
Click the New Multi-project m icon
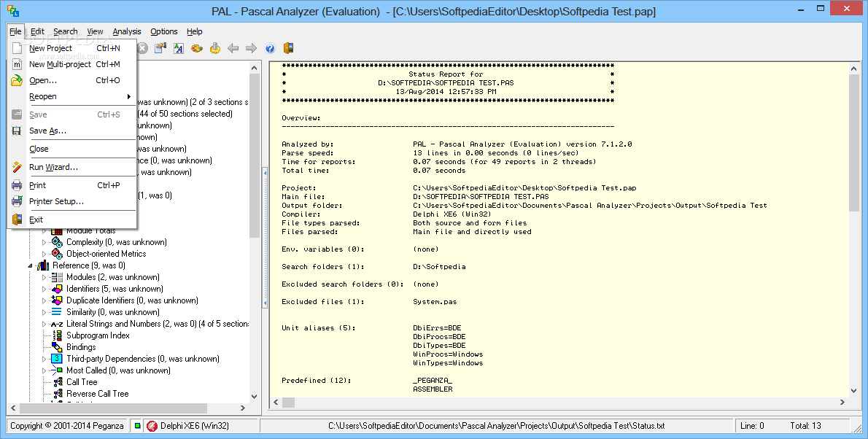coord(18,64)
